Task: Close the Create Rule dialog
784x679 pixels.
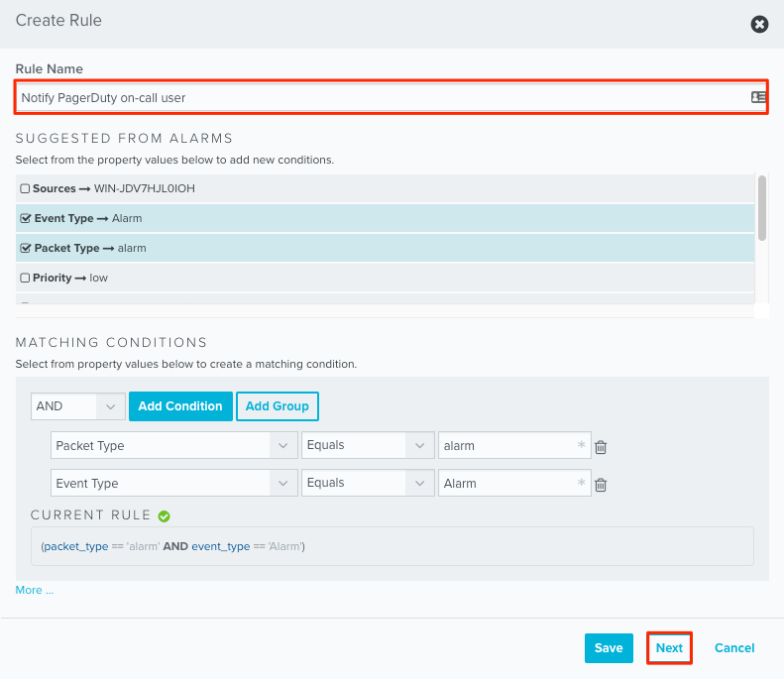Action: 759,24
